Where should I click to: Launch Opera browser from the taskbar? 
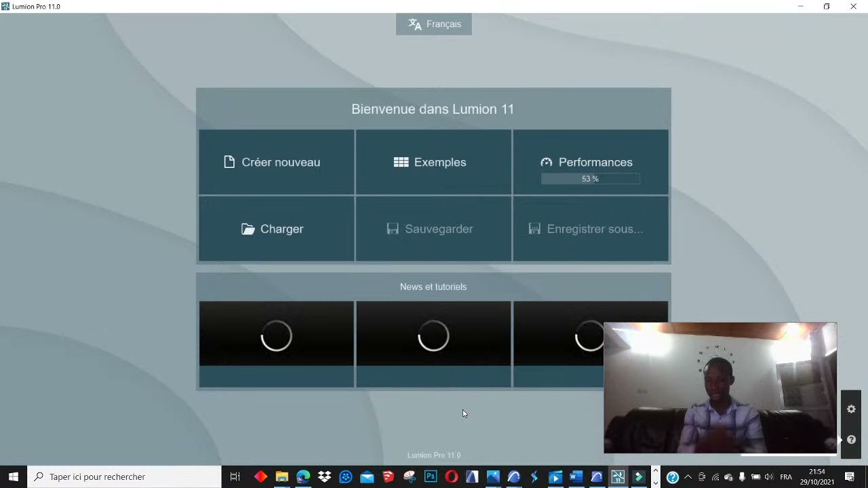point(451,477)
